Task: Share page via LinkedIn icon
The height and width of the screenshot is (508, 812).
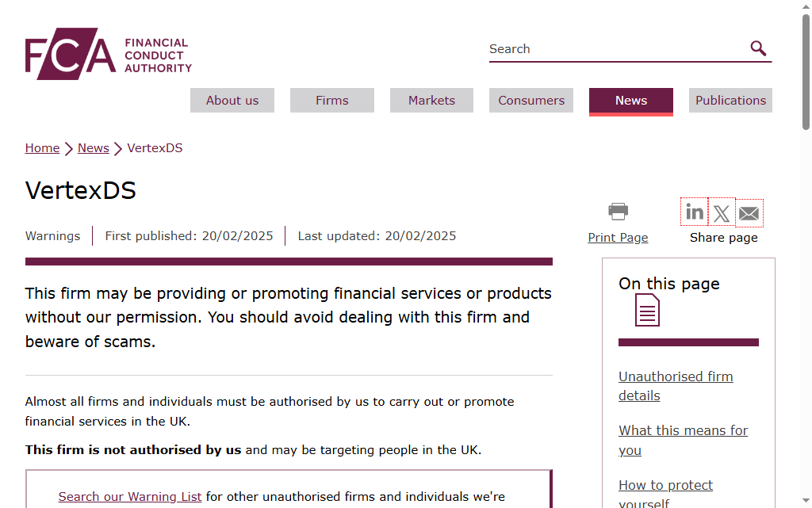Action: click(x=694, y=212)
